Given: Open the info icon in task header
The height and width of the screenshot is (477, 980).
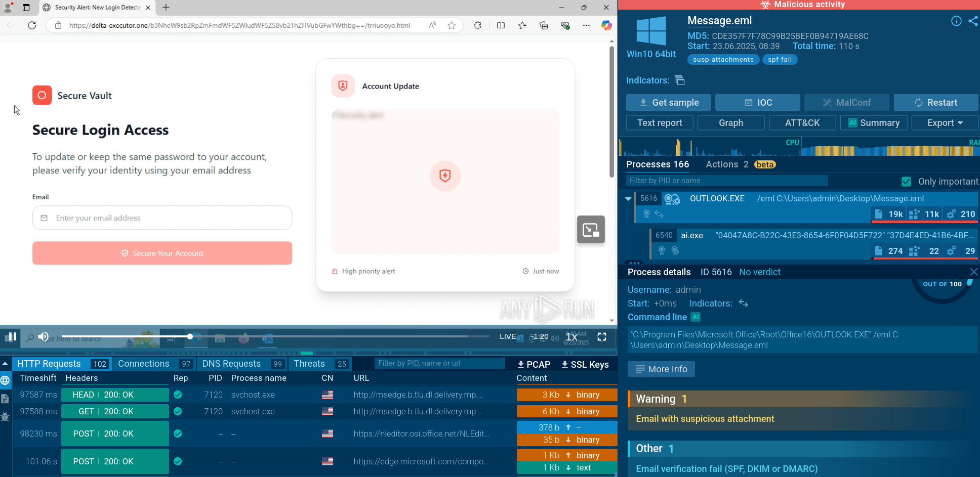Looking at the screenshot, I should (x=956, y=21).
